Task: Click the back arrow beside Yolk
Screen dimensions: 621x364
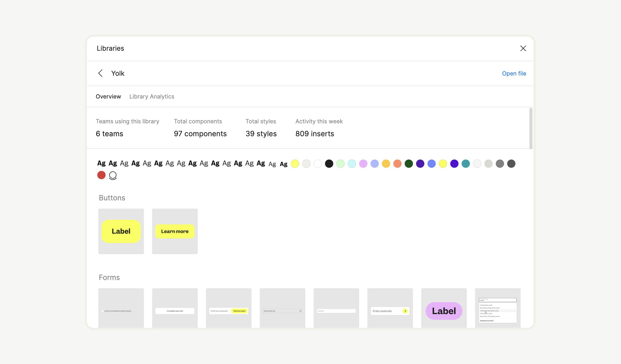Action: [x=100, y=73]
